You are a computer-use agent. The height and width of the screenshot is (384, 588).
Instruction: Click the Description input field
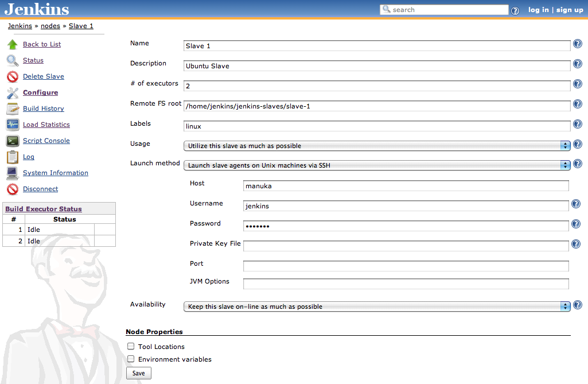[377, 65]
